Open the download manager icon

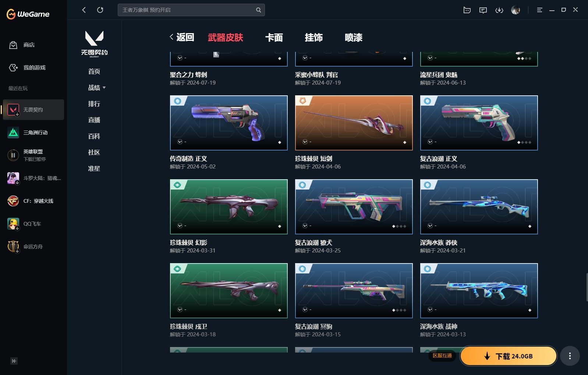coord(499,10)
